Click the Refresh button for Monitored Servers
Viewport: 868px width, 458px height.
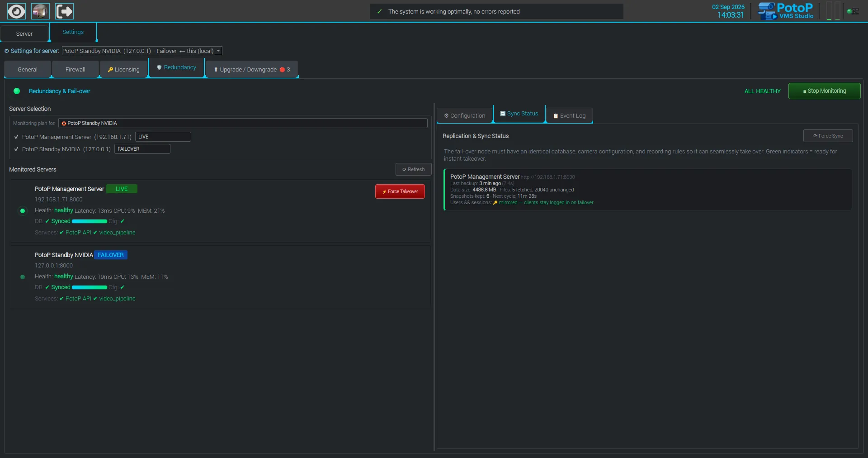(414, 169)
